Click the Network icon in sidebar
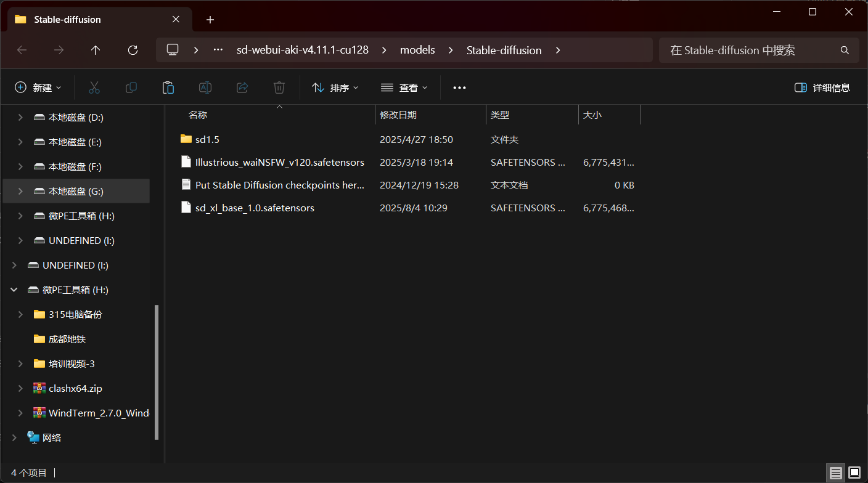This screenshot has height=483, width=868. click(33, 437)
